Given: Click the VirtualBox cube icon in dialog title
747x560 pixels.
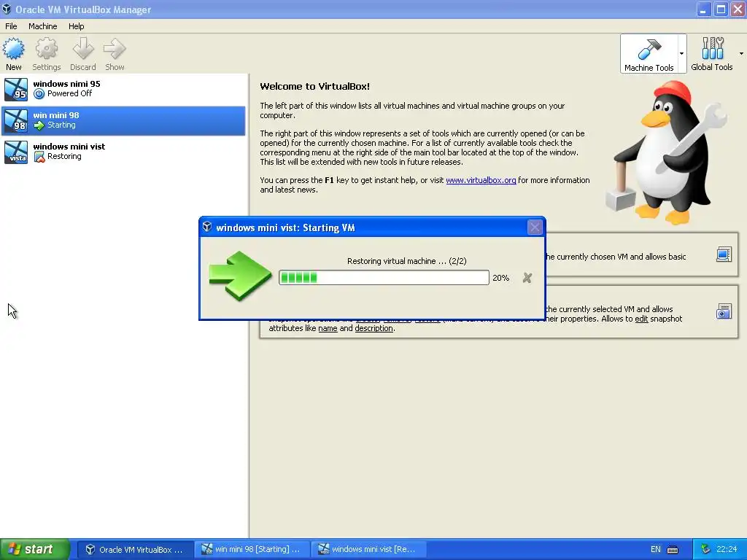Looking at the screenshot, I should pos(206,227).
